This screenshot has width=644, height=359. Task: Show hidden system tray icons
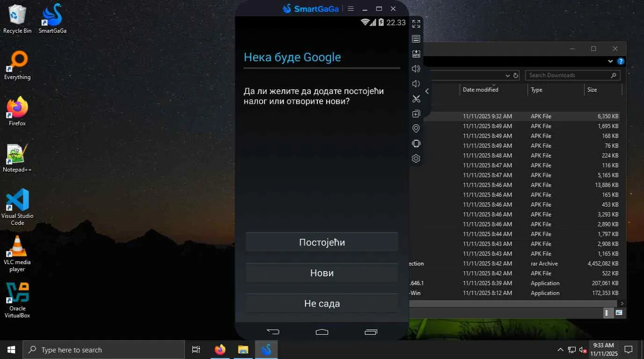[560, 350]
